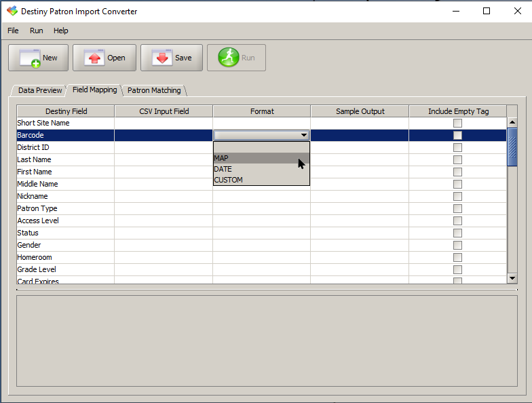
Task: Click the Sample Output cell for Status
Action: [x=360, y=233]
